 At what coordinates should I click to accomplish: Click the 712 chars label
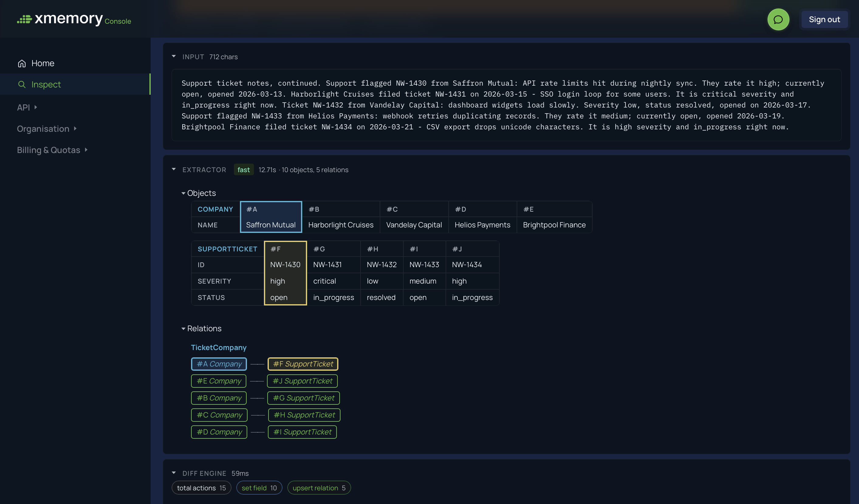click(x=223, y=57)
